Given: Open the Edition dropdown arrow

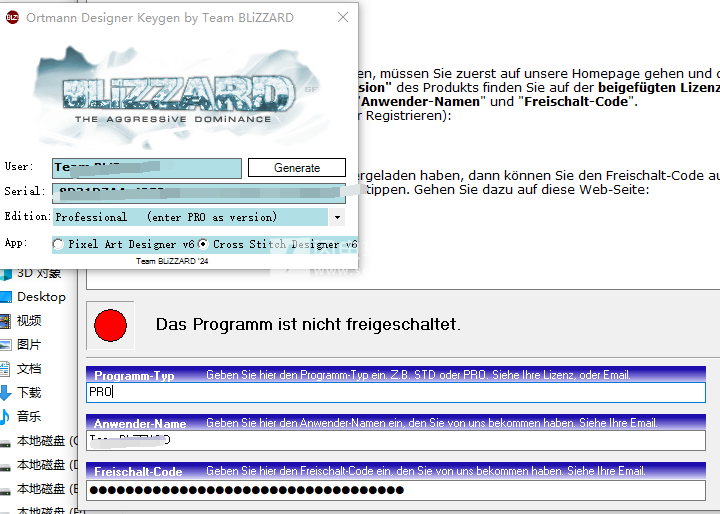Looking at the screenshot, I should tap(337, 217).
